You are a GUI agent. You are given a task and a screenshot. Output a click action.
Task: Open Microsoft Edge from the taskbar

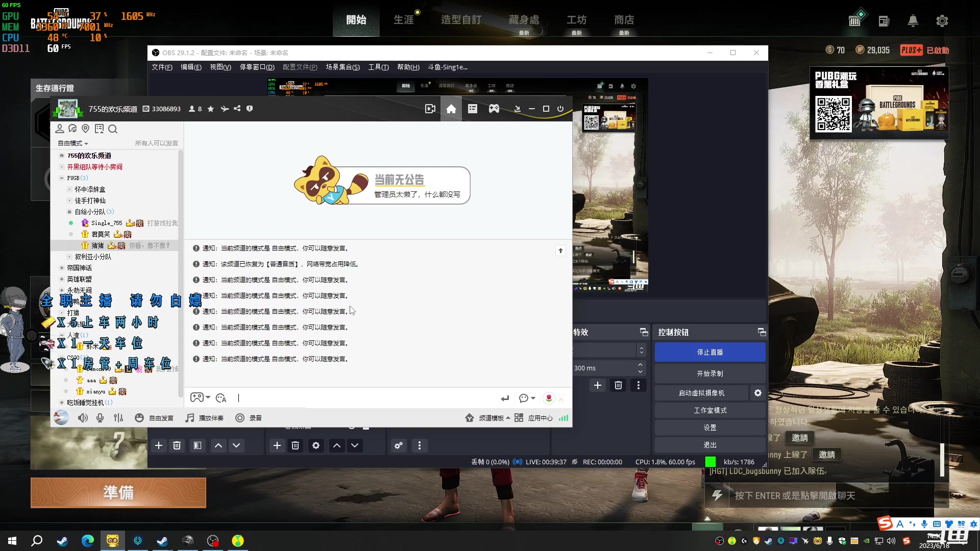pos(88,541)
